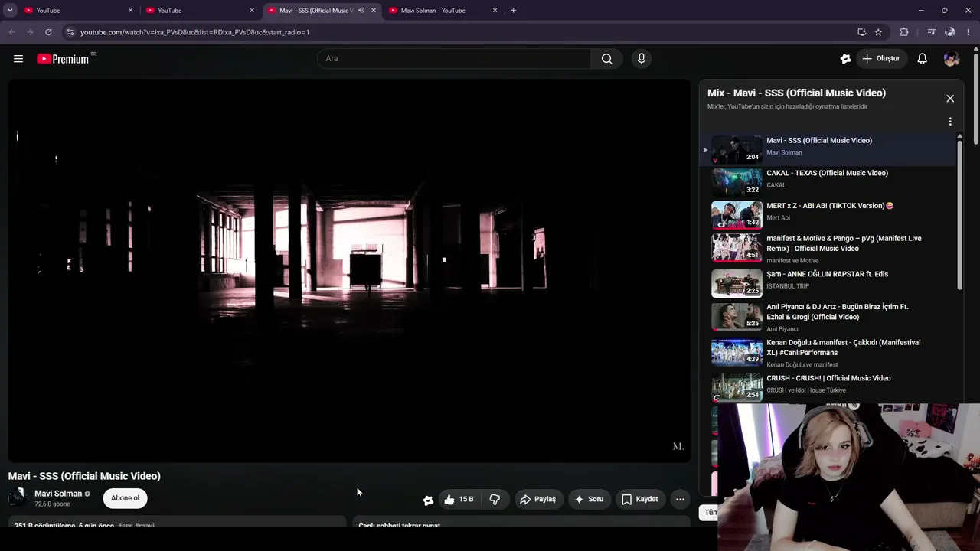Play CAKAL - TEXAS from the mix
This screenshot has height=551, width=980.
(x=827, y=173)
